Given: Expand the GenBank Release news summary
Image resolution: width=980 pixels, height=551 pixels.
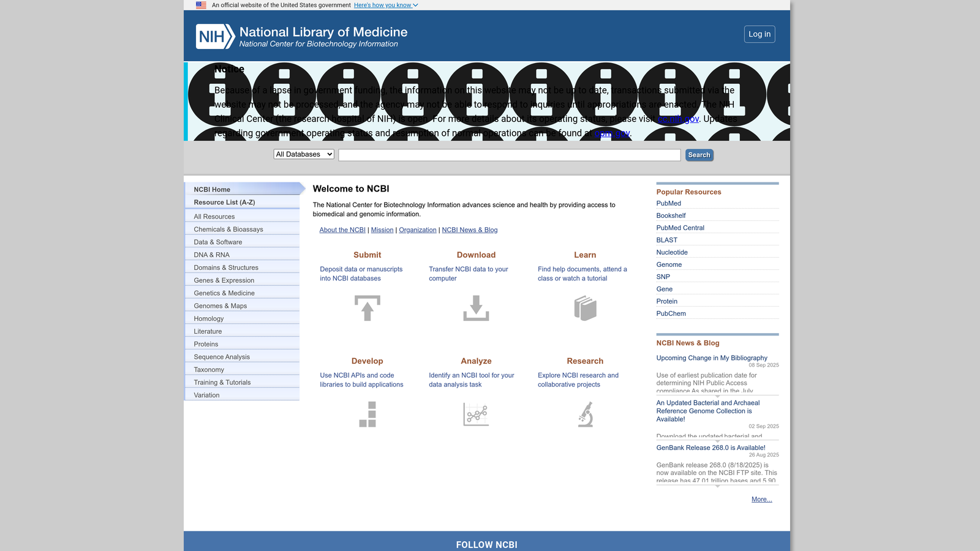Looking at the screenshot, I should [717, 485].
